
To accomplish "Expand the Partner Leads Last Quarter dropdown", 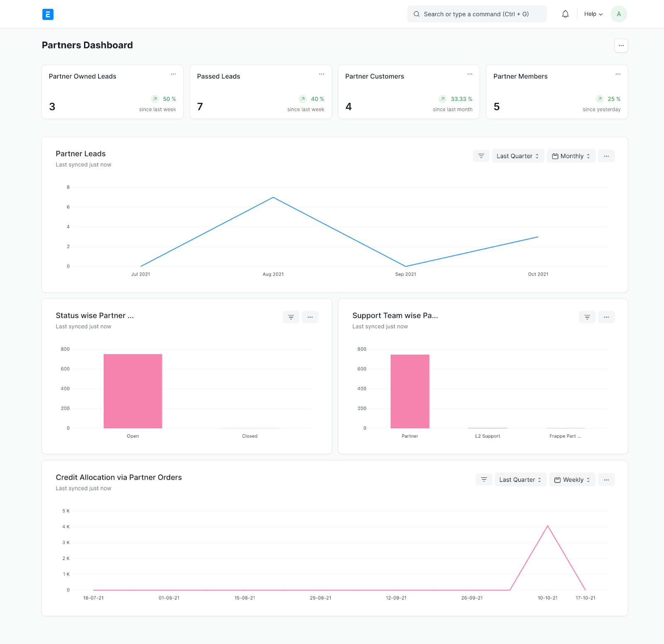I will 518,156.
